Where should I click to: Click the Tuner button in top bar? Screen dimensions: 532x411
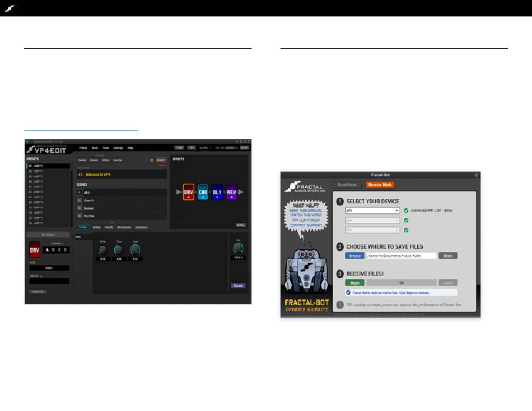point(179,148)
